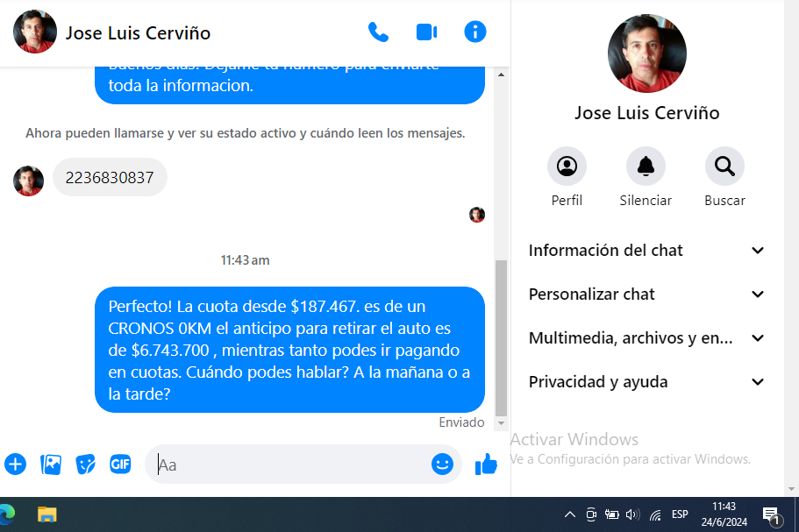Open the GIF picker

[120, 465]
